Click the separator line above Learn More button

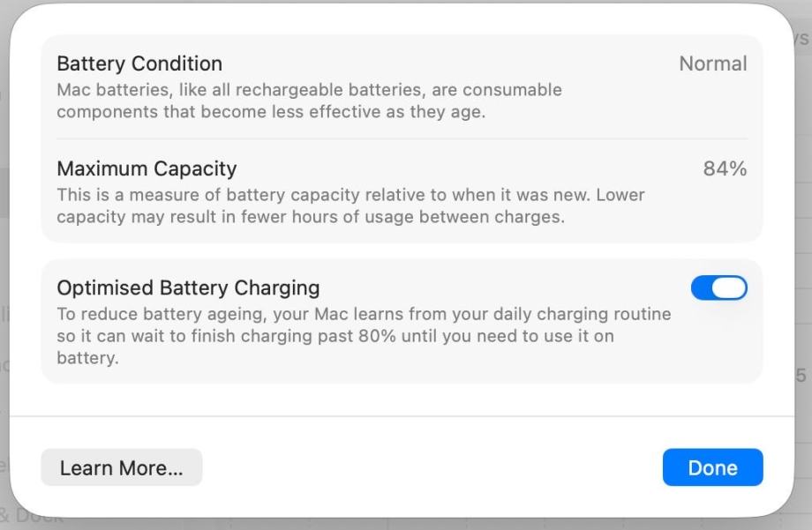click(x=402, y=416)
